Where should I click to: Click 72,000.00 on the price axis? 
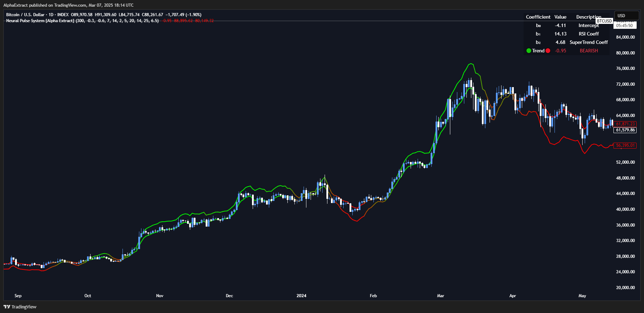[625, 84]
